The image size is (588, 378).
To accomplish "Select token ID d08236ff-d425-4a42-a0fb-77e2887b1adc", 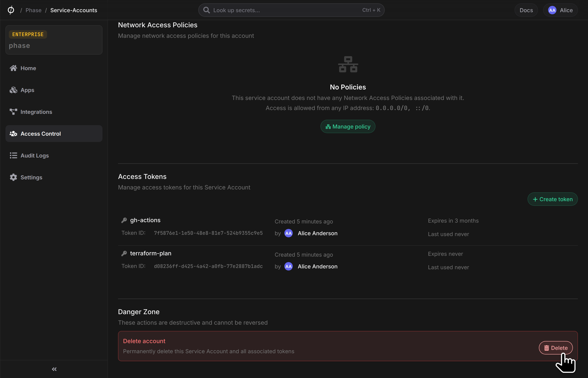I will pos(208,266).
